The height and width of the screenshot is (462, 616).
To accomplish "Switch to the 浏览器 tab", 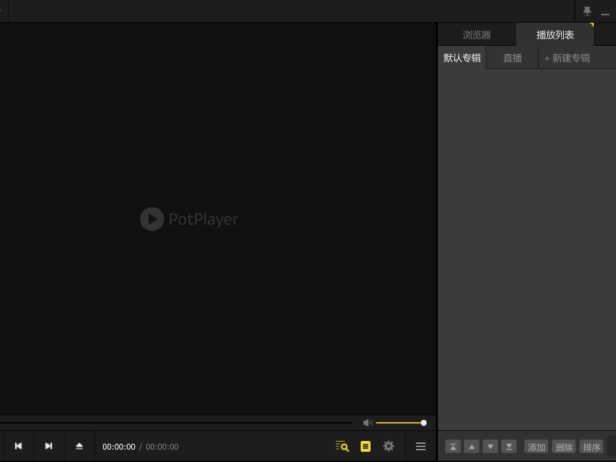I will click(x=477, y=35).
